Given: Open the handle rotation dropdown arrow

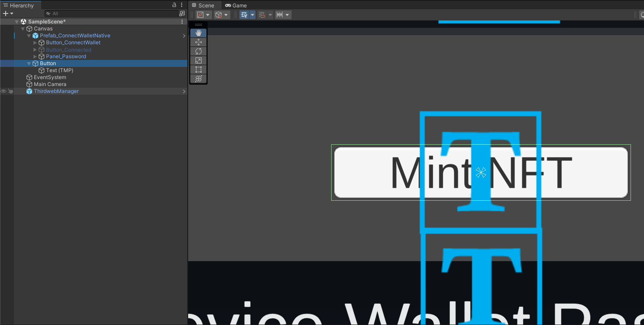Looking at the screenshot, I should pyautogui.click(x=226, y=15).
